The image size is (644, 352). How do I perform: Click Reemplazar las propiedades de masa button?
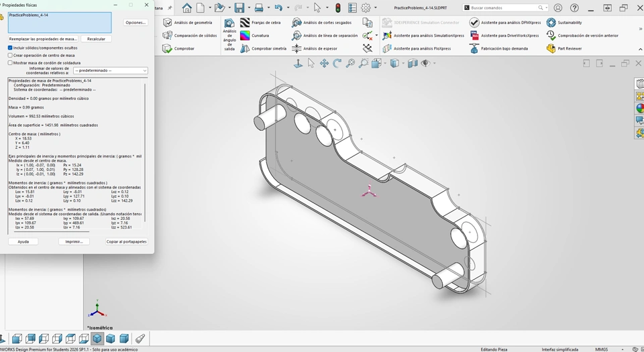[43, 39]
